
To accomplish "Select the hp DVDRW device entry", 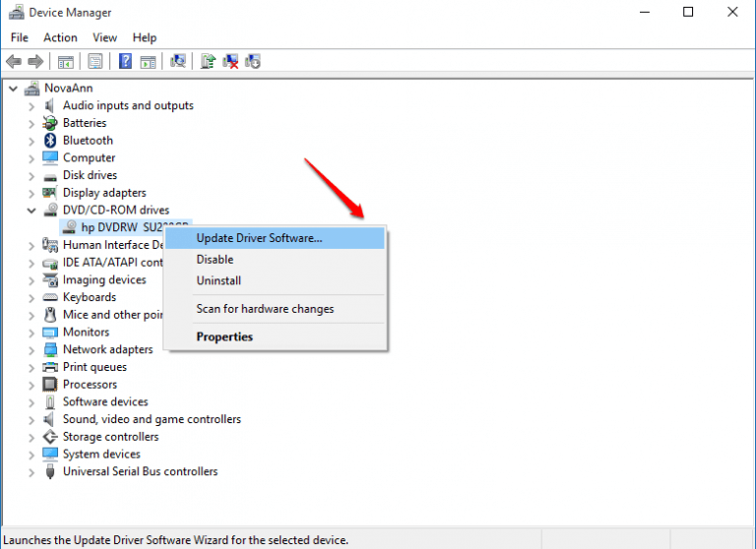I will [125, 227].
